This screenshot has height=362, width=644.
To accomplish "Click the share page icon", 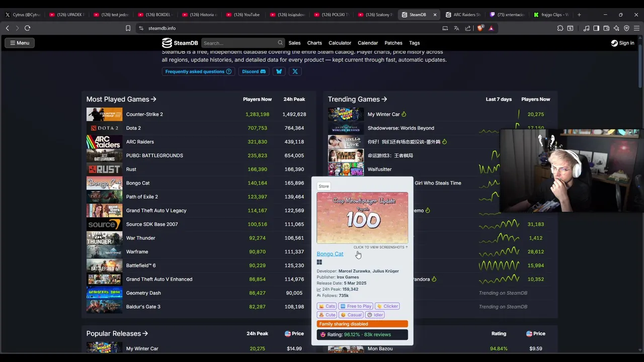I will (x=468, y=28).
